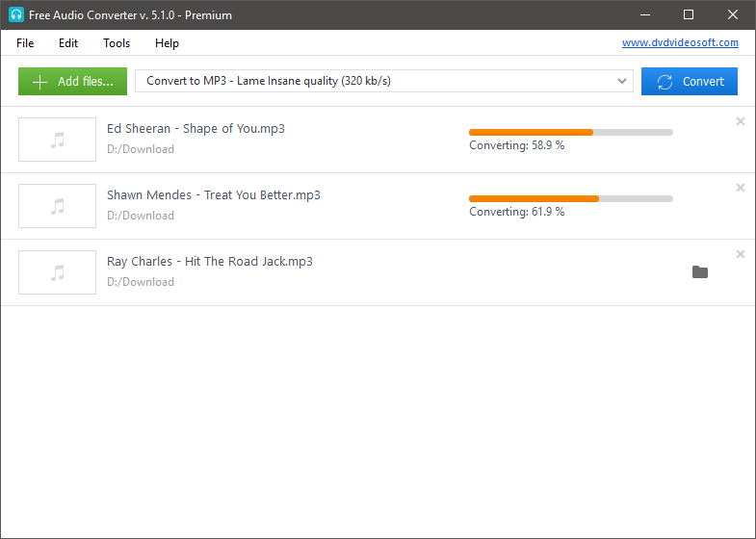This screenshot has width=756, height=539.
Task: Open the Help menu
Action: pyautogui.click(x=167, y=43)
